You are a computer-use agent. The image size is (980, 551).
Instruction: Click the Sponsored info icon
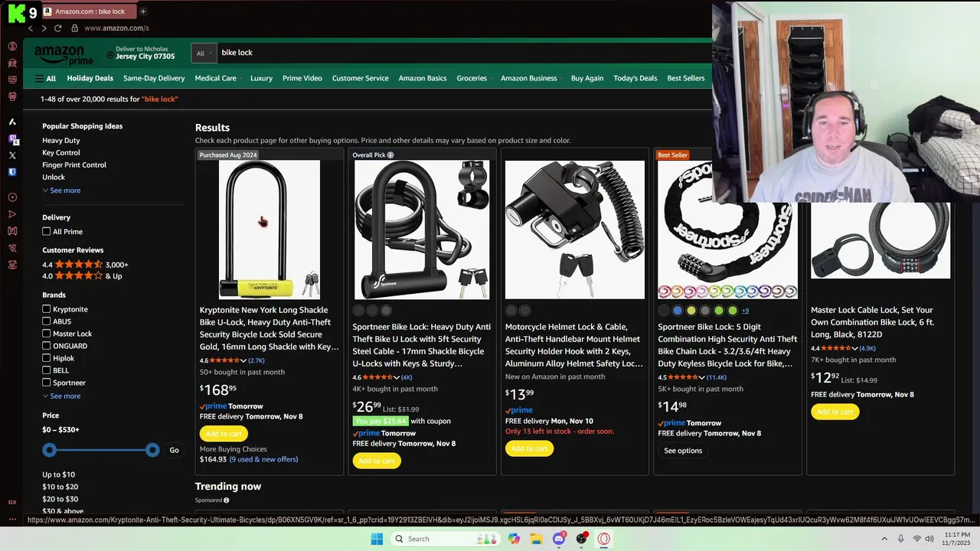[x=227, y=500]
